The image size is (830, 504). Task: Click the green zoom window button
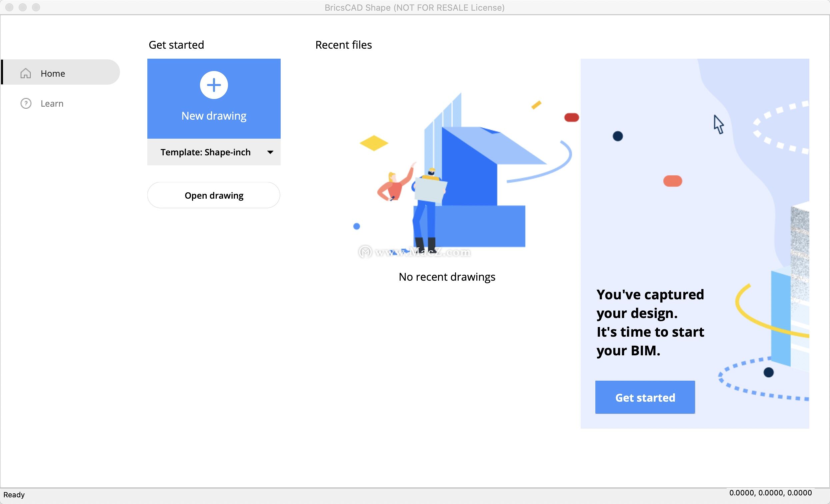coord(36,7)
